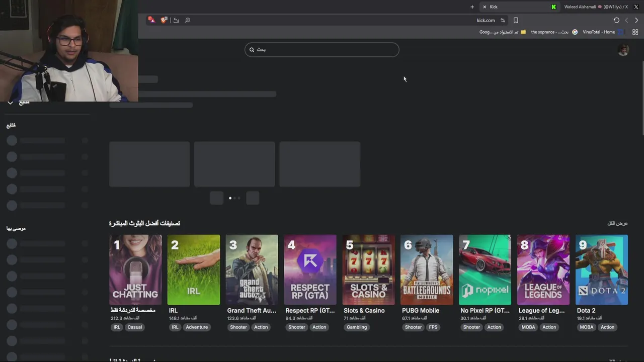644x362 pixels.
Task: Click the 'Slots & Casino' title text
Action: click(x=364, y=310)
